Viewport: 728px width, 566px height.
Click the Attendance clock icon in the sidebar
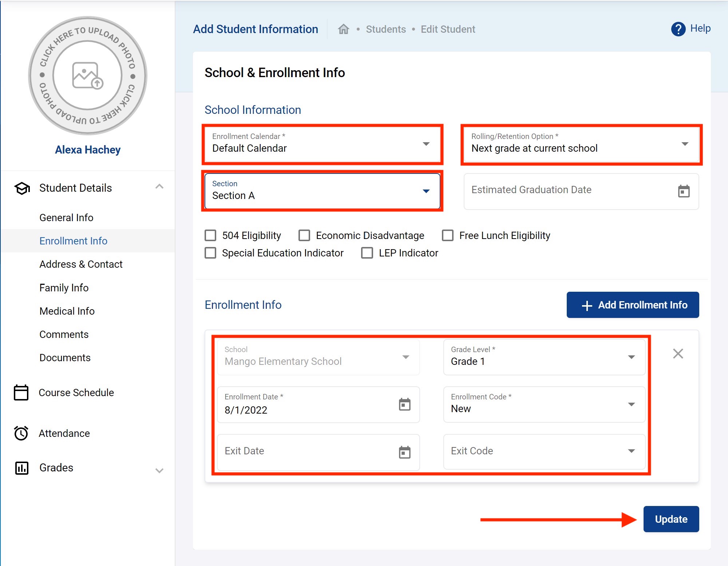(21, 433)
